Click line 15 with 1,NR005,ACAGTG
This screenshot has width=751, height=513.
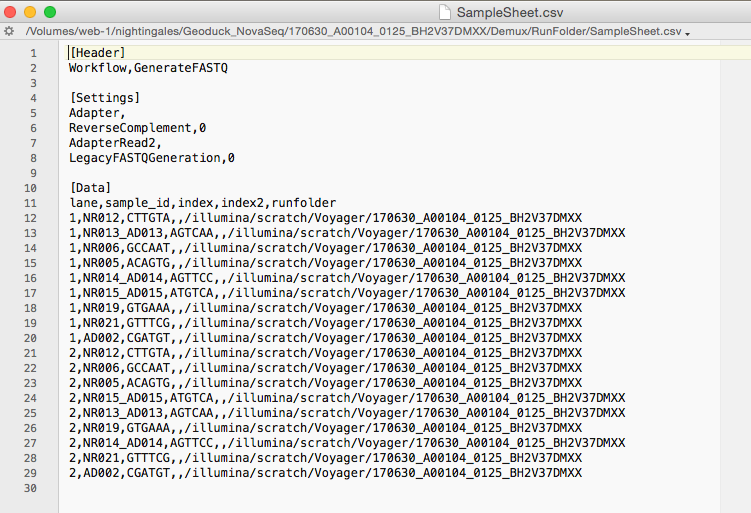326,263
